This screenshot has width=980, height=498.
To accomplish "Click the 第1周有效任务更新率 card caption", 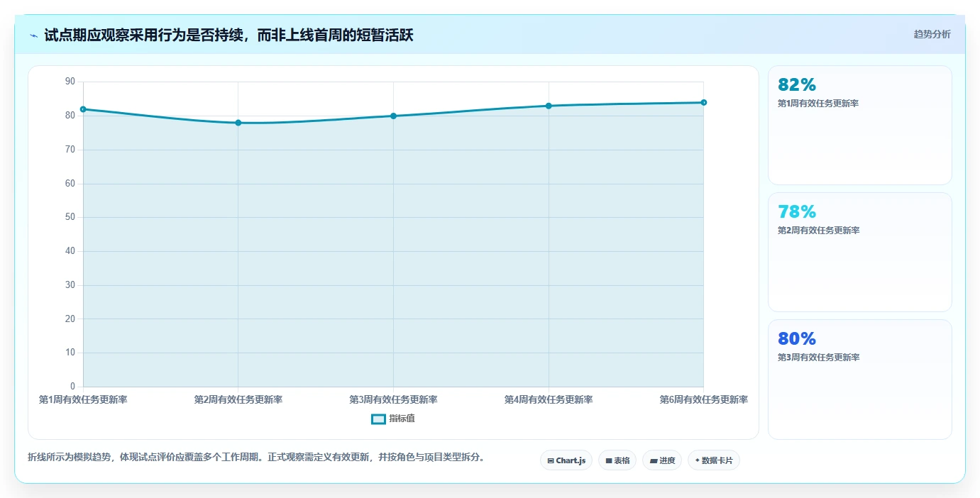I will click(818, 104).
